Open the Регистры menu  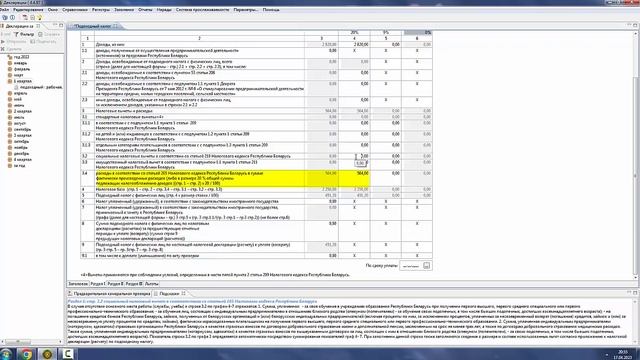[101, 9]
